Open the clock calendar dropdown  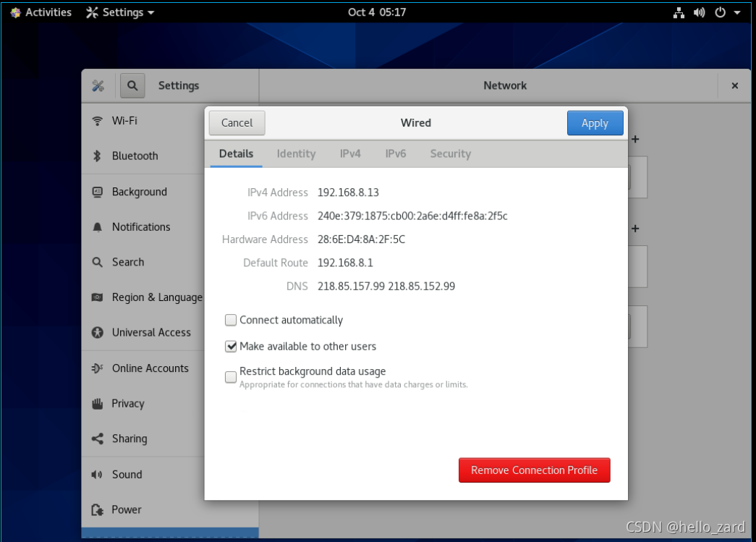(377, 12)
